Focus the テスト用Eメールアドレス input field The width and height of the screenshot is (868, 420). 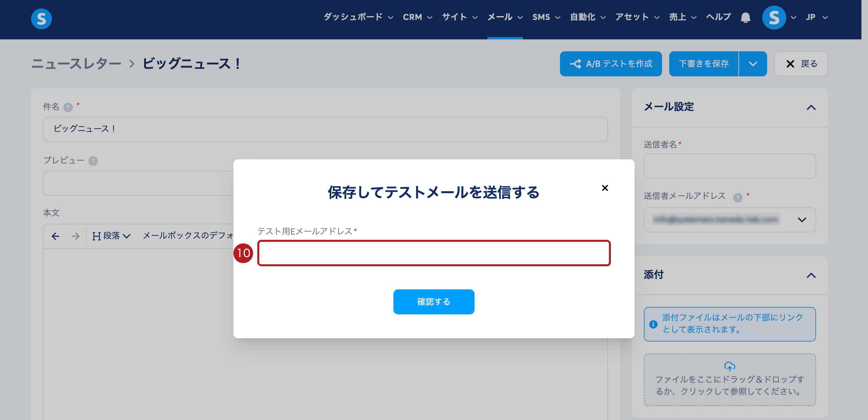pos(434,253)
